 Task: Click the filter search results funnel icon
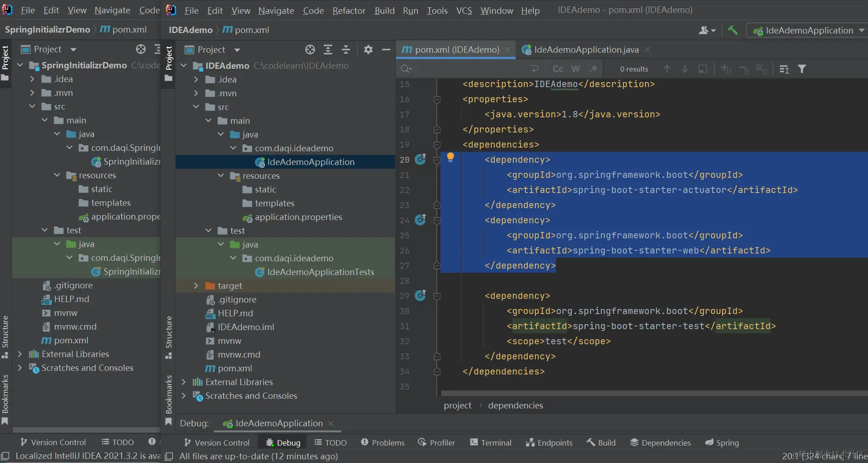(802, 69)
